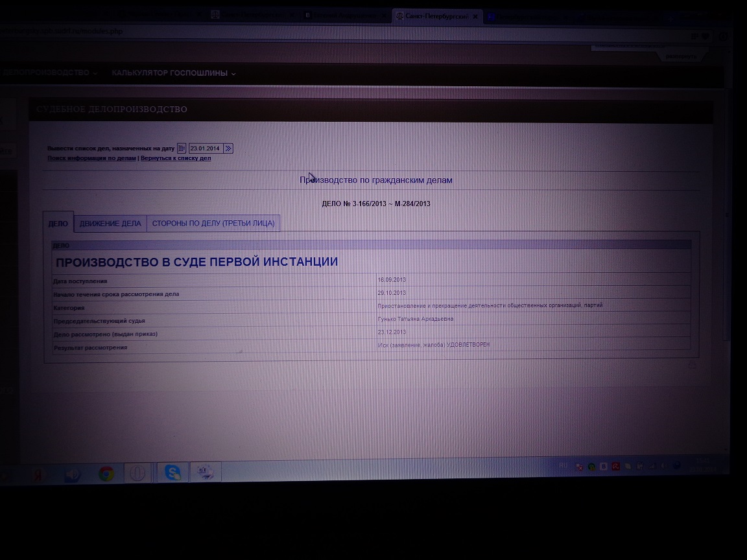The width and height of the screenshot is (747, 560).
Task: Follow the Поиск информации по делам link
Action: pyautogui.click(x=91, y=158)
